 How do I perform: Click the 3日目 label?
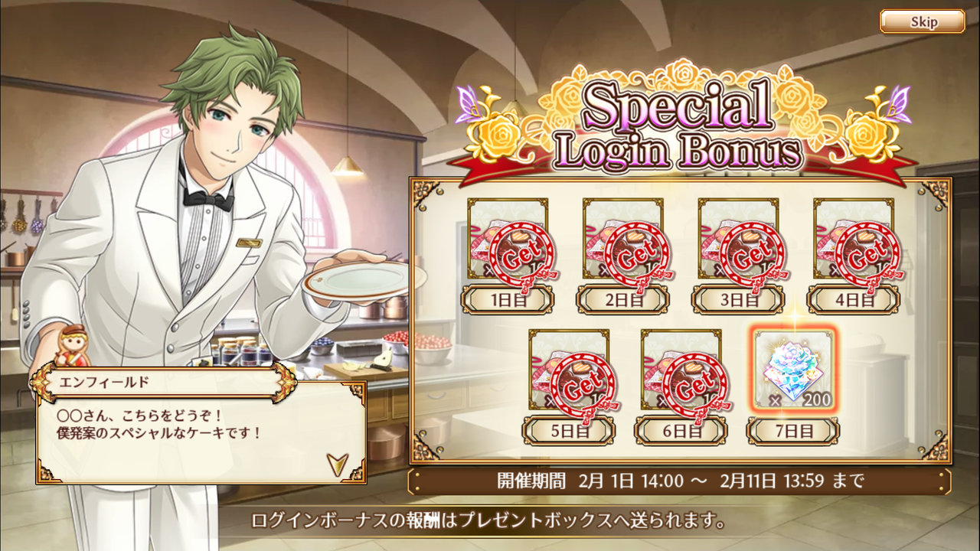(x=737, y=300)
